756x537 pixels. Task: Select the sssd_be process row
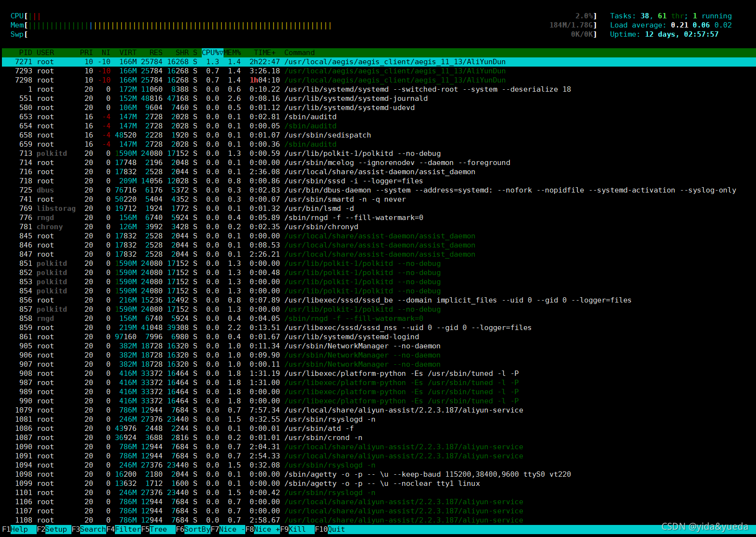[378, 300]
